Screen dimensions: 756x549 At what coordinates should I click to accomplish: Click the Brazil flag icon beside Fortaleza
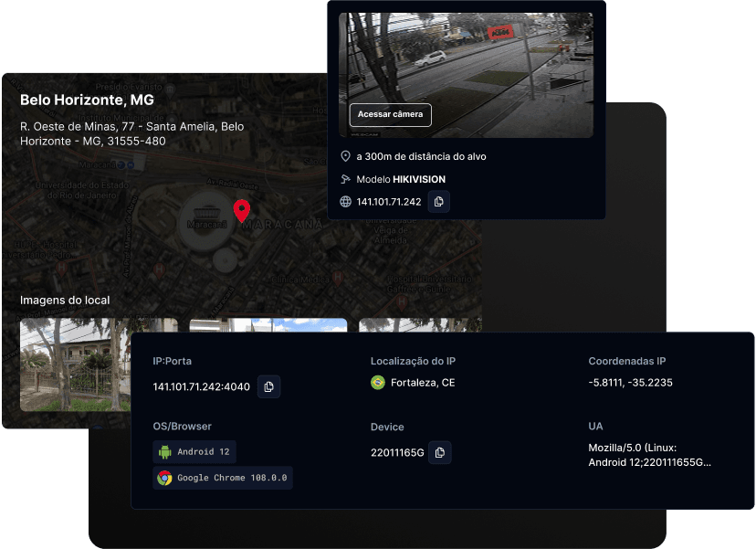[x=378, y=383]
